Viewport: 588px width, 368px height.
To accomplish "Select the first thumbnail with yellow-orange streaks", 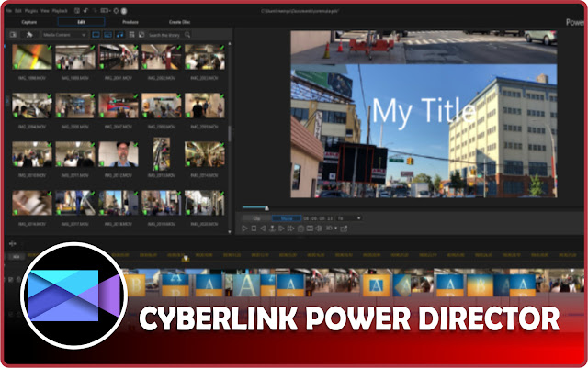I will [x=32, y=57].
